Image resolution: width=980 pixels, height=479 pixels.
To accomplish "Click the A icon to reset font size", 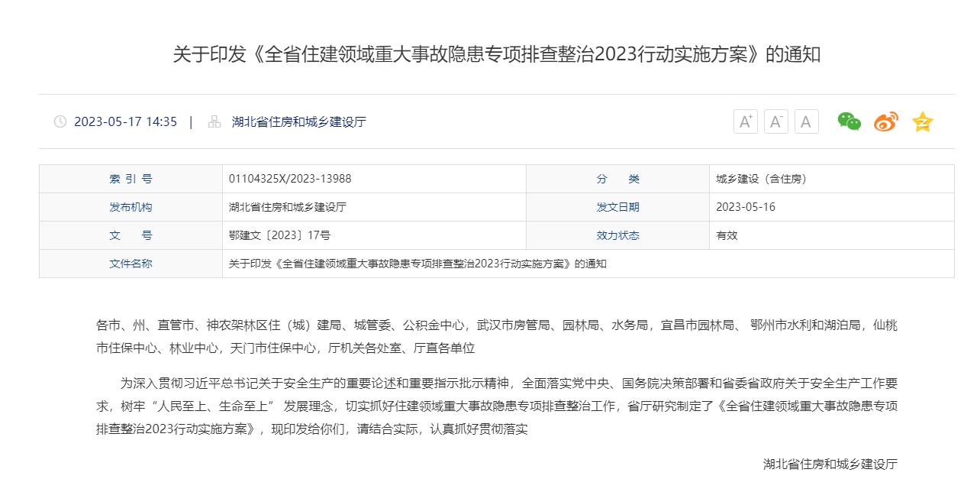I will pos(805,121).
